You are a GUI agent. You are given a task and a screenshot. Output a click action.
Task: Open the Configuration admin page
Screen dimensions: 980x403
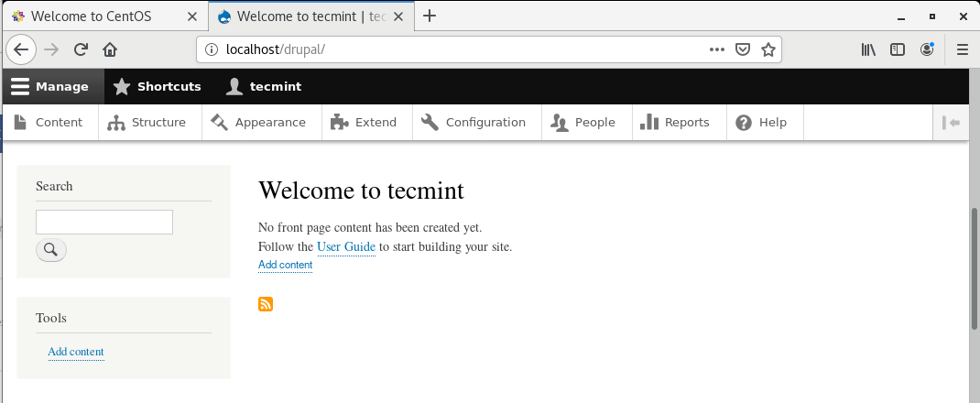[x=477, y=123]
